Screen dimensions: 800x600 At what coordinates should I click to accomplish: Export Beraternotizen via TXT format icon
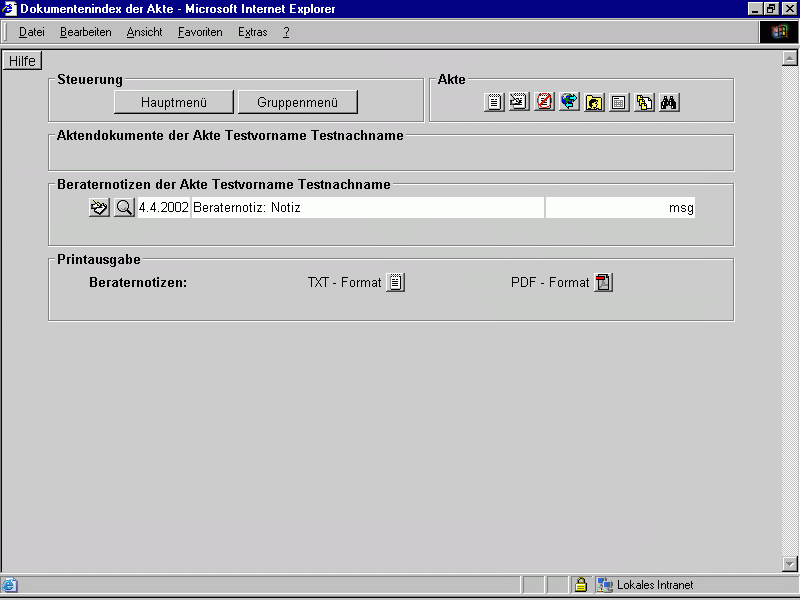tap(396, 283)
